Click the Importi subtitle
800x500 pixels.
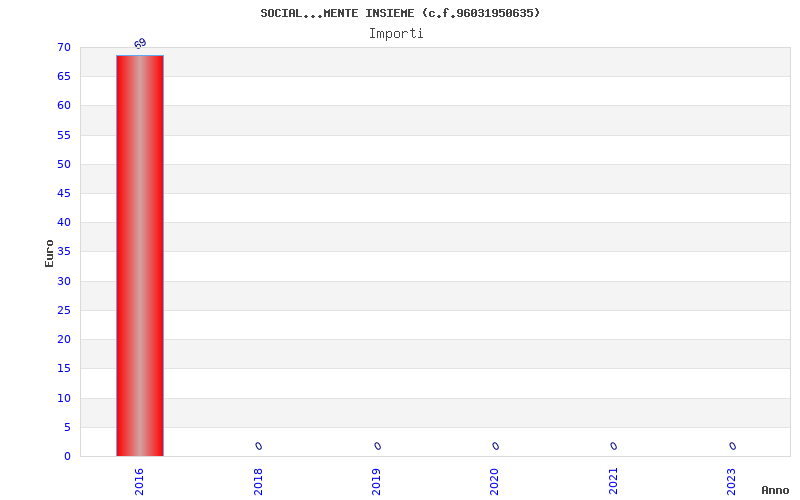coord(396,34)
